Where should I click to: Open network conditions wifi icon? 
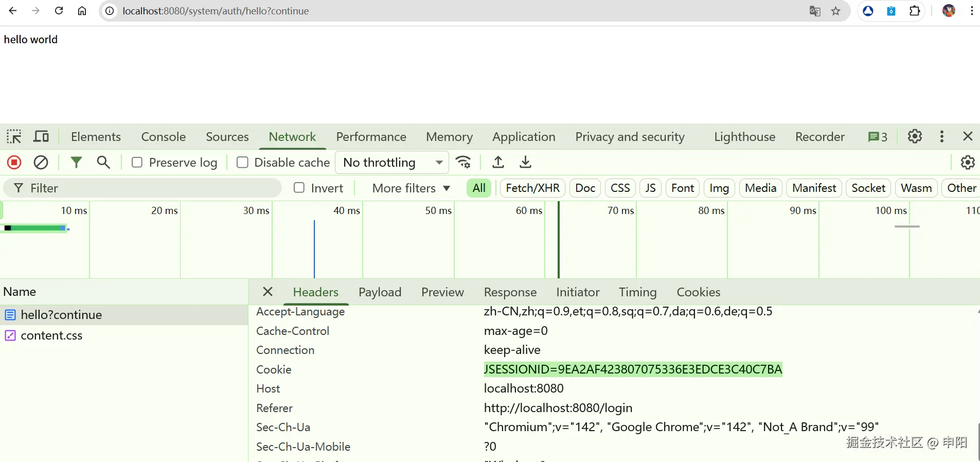pos(464,163)
